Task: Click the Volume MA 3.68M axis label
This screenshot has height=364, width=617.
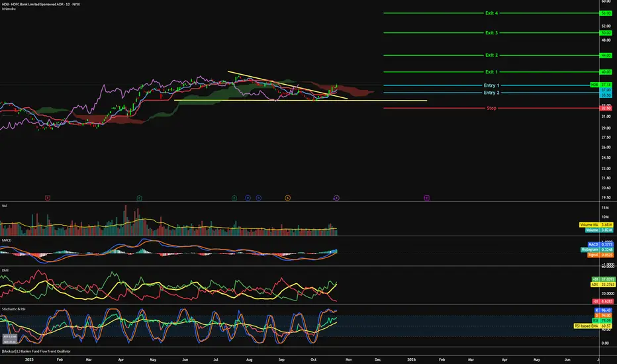Action: (596, 225)
